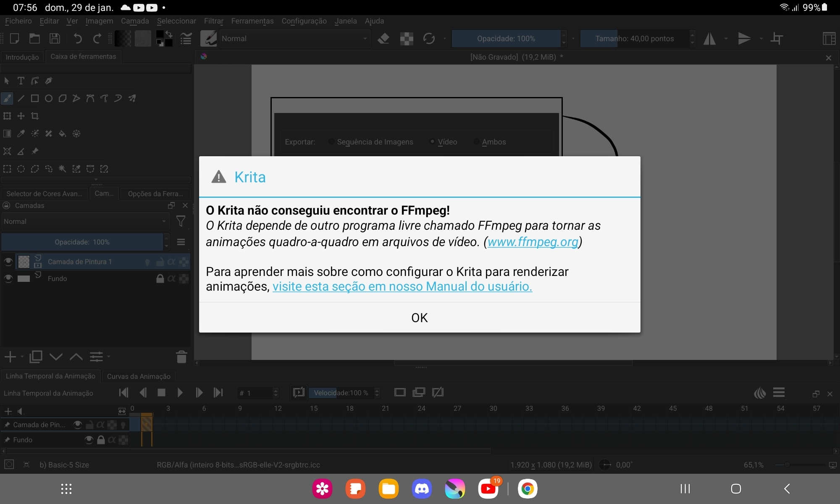Open the add layer dropdown arrow
The height and width of the screenshot is (504, 840).
22,357
